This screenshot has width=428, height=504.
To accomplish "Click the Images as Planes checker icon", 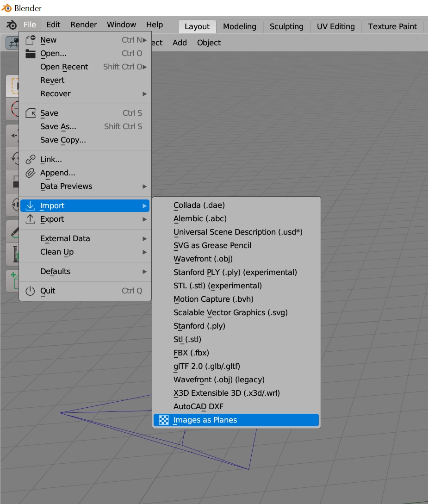I will 164,420.
